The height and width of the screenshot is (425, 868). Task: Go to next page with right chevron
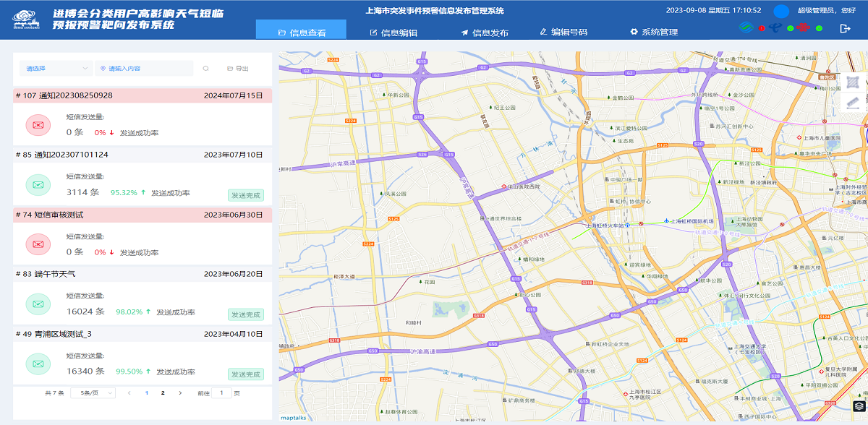[x=179, y=393]
